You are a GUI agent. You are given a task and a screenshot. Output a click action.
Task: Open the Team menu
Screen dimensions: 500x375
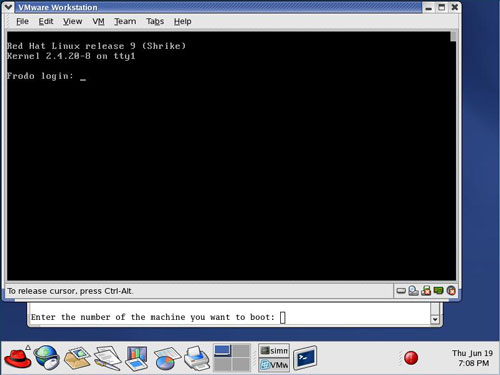point(125,21)
